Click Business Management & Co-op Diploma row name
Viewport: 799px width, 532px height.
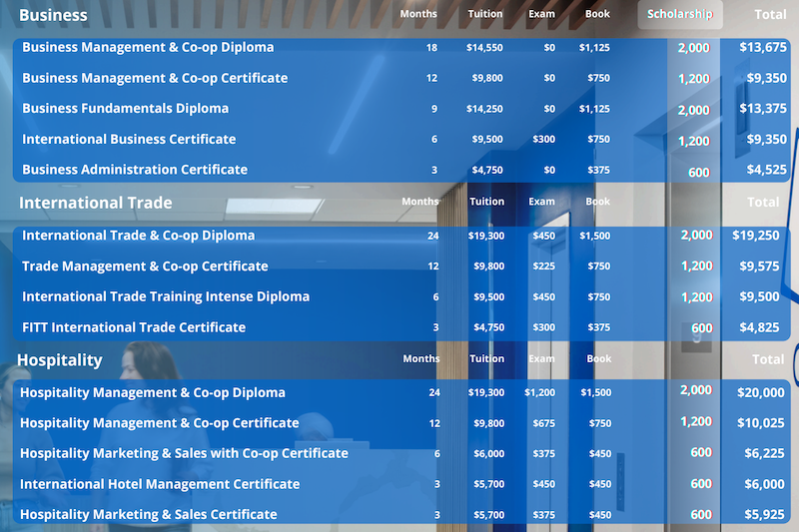click(x=148, y=47)
